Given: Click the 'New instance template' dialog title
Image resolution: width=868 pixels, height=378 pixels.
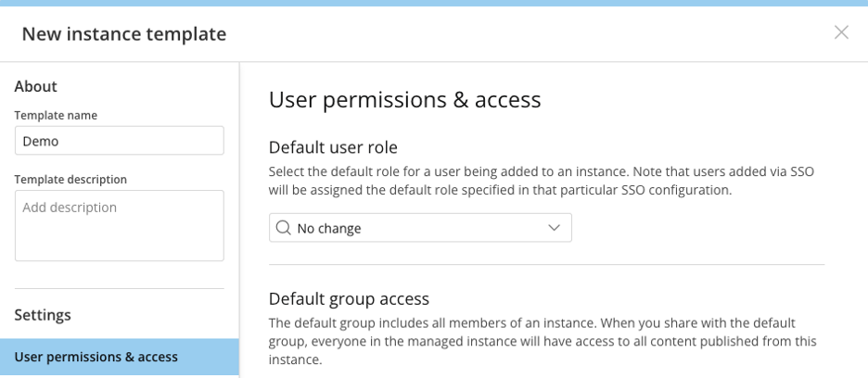Looking at the screenshot, I should coord(124,33).
